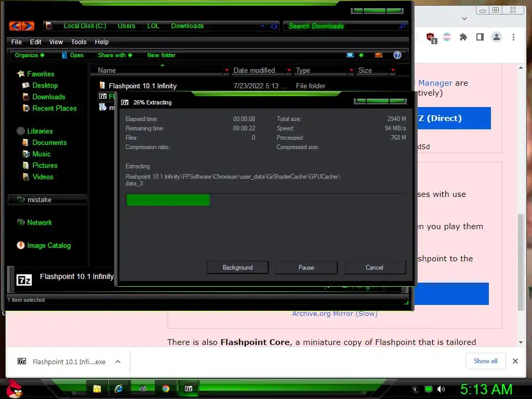Open Organize dropdown menu
This screenshot has width=532, height=399.
click(29, 55)
